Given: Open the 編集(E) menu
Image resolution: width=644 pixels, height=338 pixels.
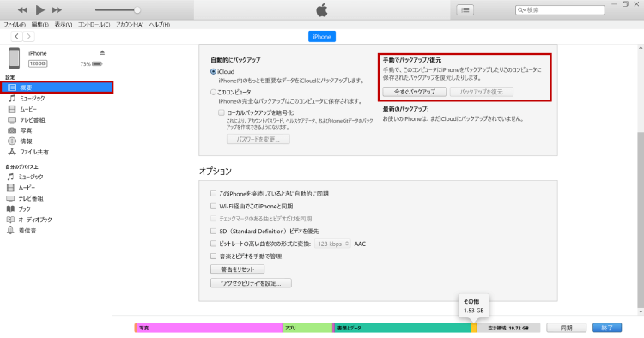Looking at the screenshot, I should click(39, 25).
